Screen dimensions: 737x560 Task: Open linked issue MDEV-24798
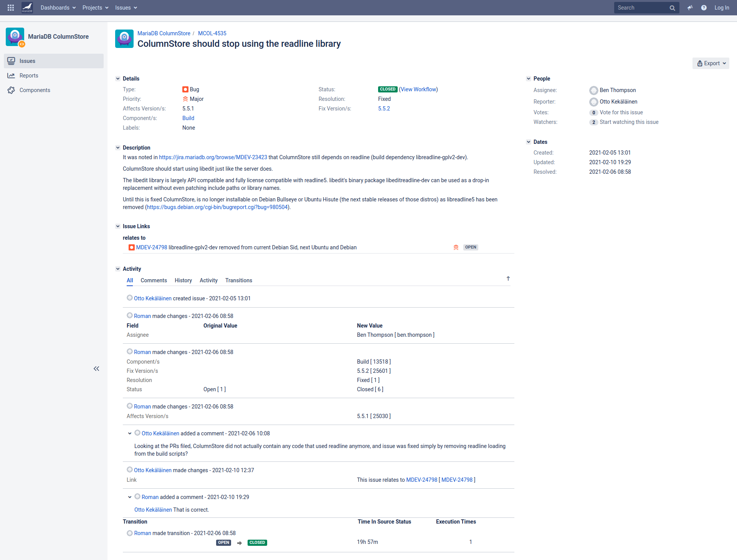(152, 247)
